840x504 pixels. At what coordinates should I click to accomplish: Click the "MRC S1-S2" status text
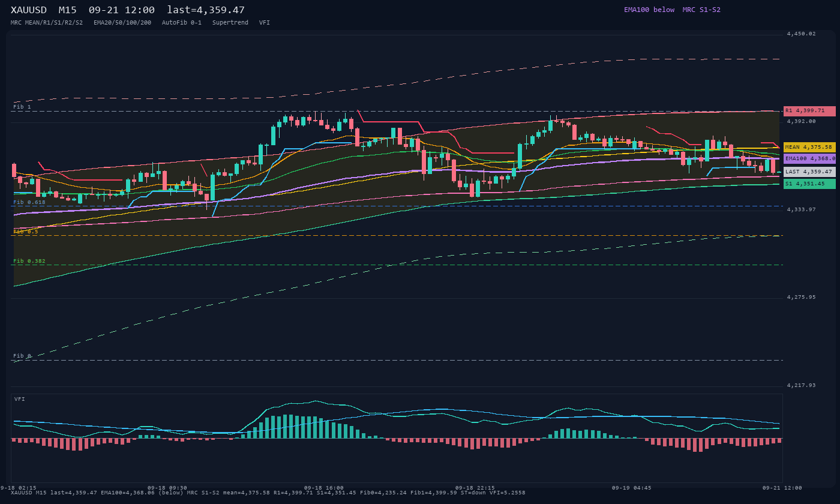(x=701, y=10)
